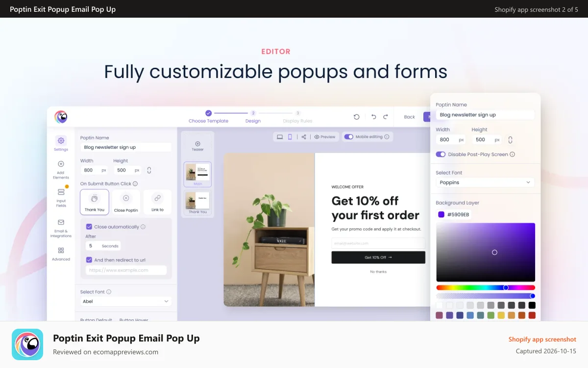Click the No thanks link

point(378,272)
